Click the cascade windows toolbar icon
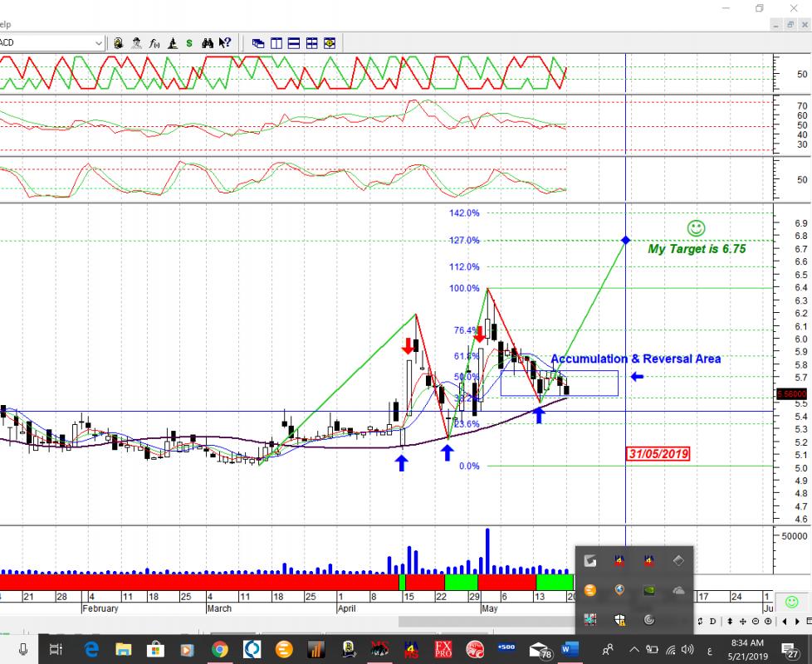 (x=258, y=43)
